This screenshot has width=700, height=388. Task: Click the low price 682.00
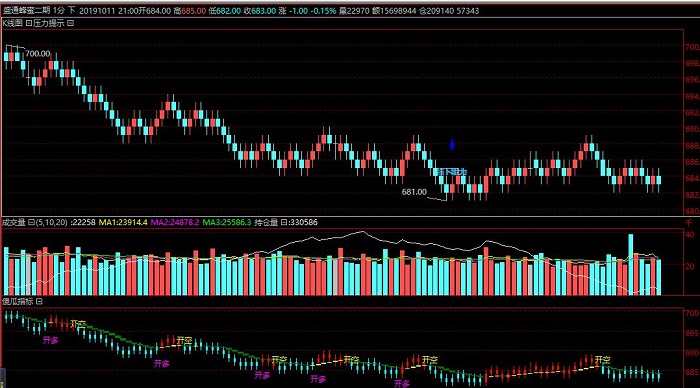(x=228, y=10)
